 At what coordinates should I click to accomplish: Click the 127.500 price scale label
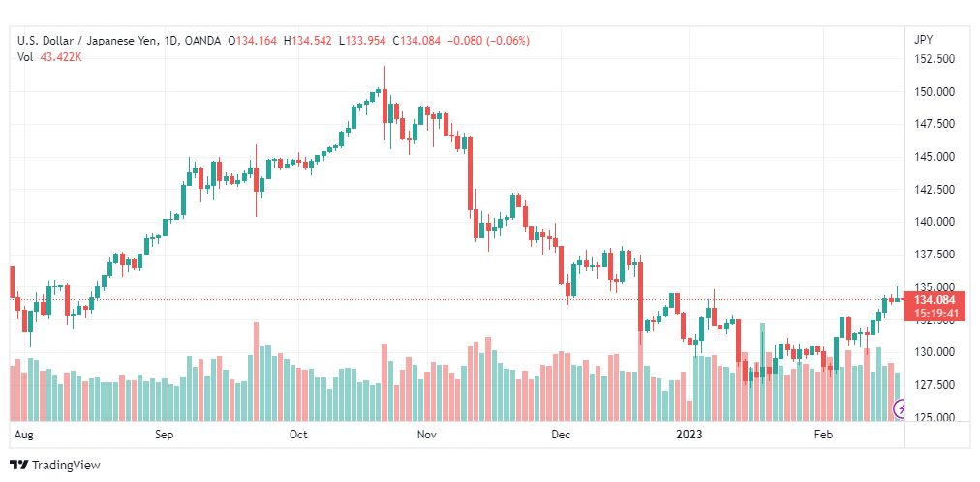934,385
